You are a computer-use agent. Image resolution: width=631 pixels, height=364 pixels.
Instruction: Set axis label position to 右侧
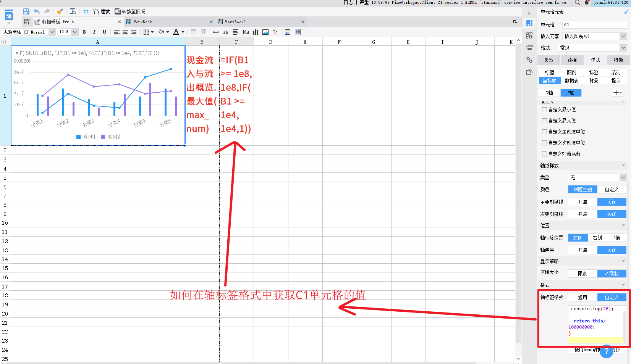597,238
